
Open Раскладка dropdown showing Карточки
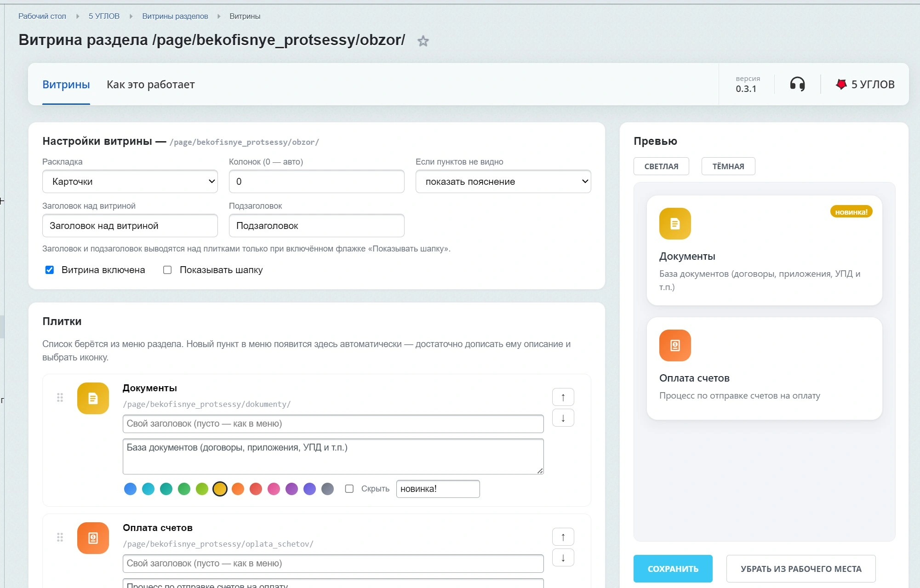pos(130,182)
